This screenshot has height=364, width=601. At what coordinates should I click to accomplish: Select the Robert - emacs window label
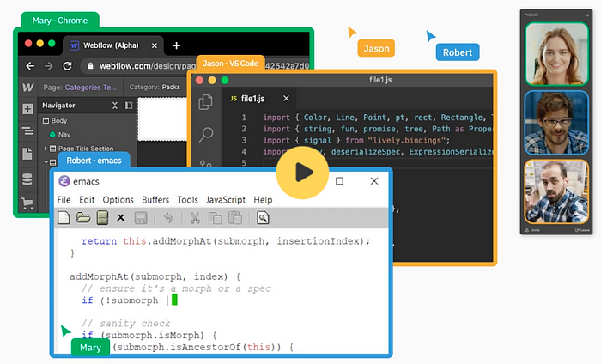coord(94,161)
